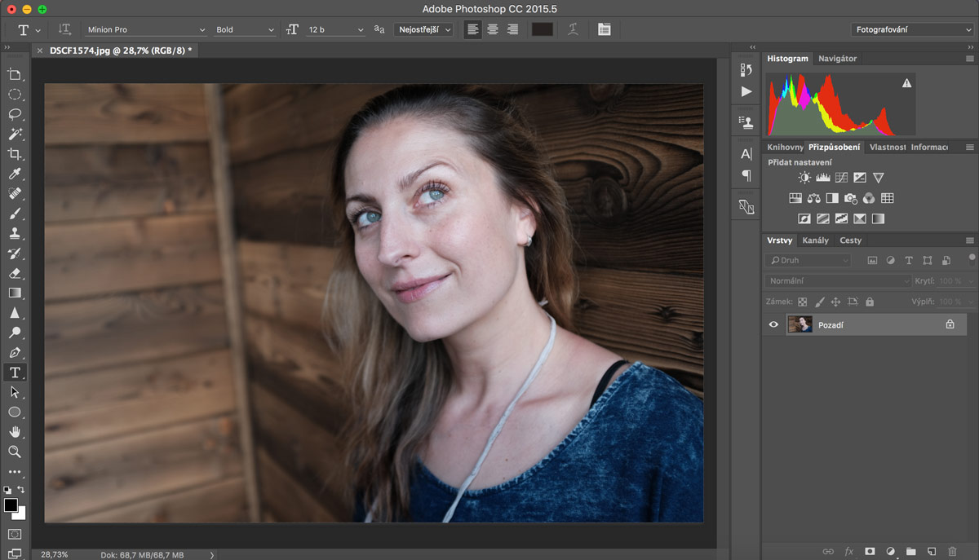This screenshot has height=560, width=979.
Task: Activate the Zoom tool in toolbar
Action: [x=15, y=452]
